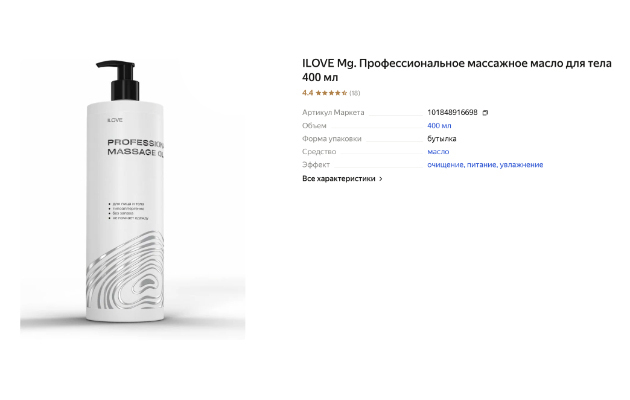This screenshot has width=630, height=400.
Task: Click the Форма упаковки label
Action: click(x=332, y=139)
